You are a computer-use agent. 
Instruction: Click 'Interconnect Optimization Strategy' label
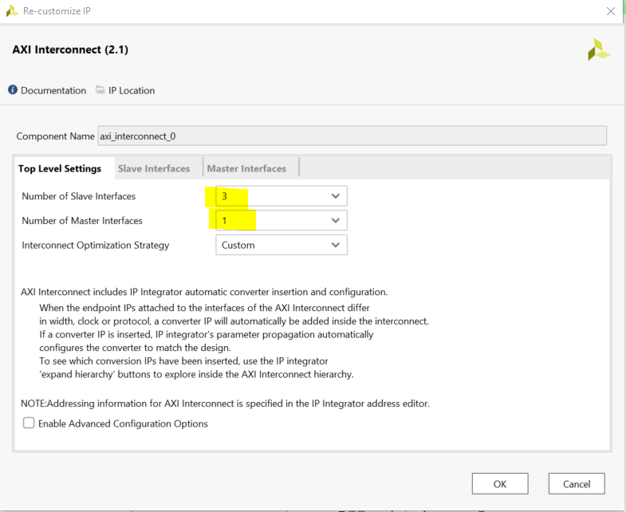(x=95, y=245)
